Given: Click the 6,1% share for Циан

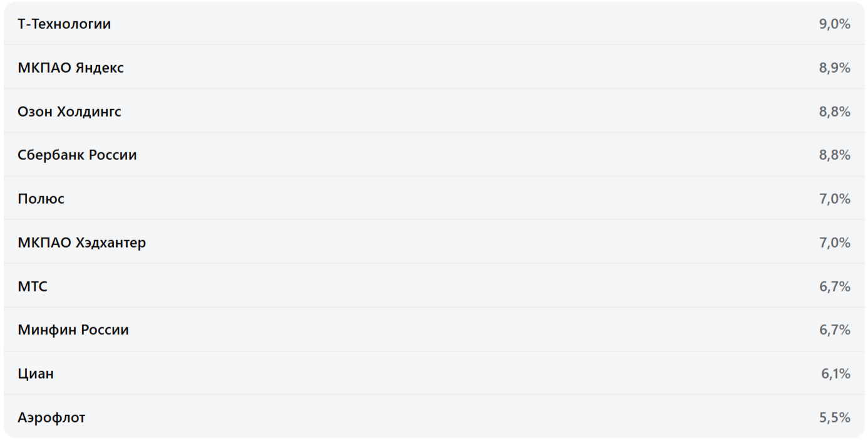Looking at the screenshot, I should [x=835, y=374].
